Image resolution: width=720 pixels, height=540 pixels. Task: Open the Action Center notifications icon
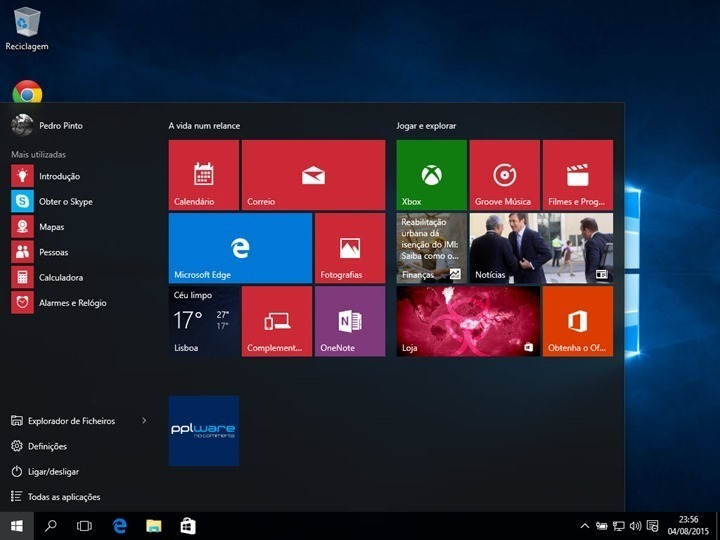652,526
